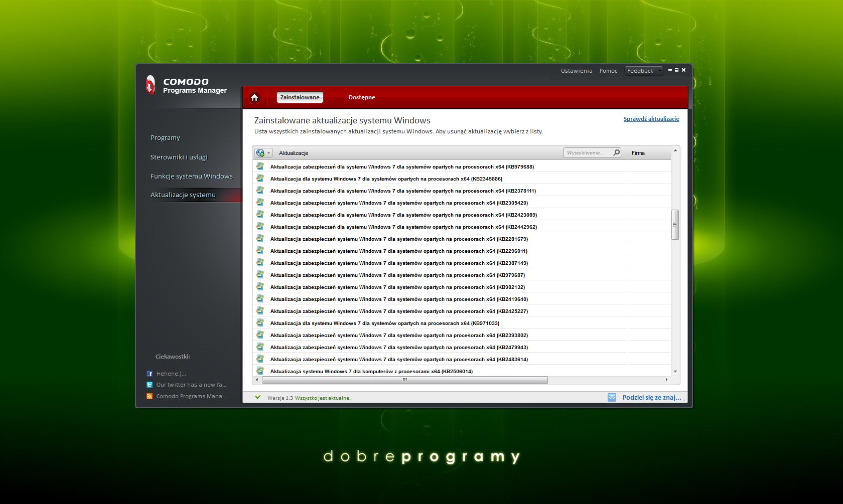This screenshot has width=843, height=504.
Task: Click the vertical scrollbar thumb
Action: [675, 225]
